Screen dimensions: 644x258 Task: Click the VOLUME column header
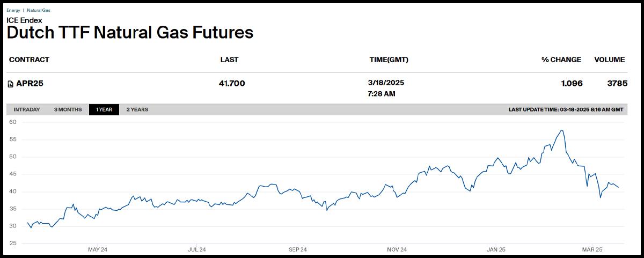tap(609, 60)
